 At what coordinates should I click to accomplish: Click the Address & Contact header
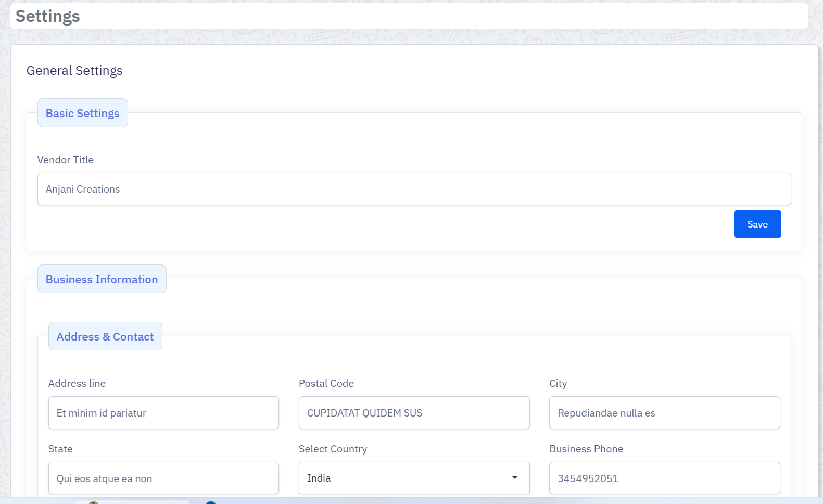(x=105, y=336)
